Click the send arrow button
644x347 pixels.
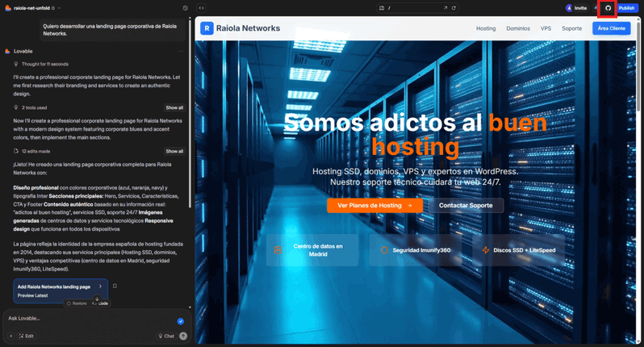pos(183,336)
